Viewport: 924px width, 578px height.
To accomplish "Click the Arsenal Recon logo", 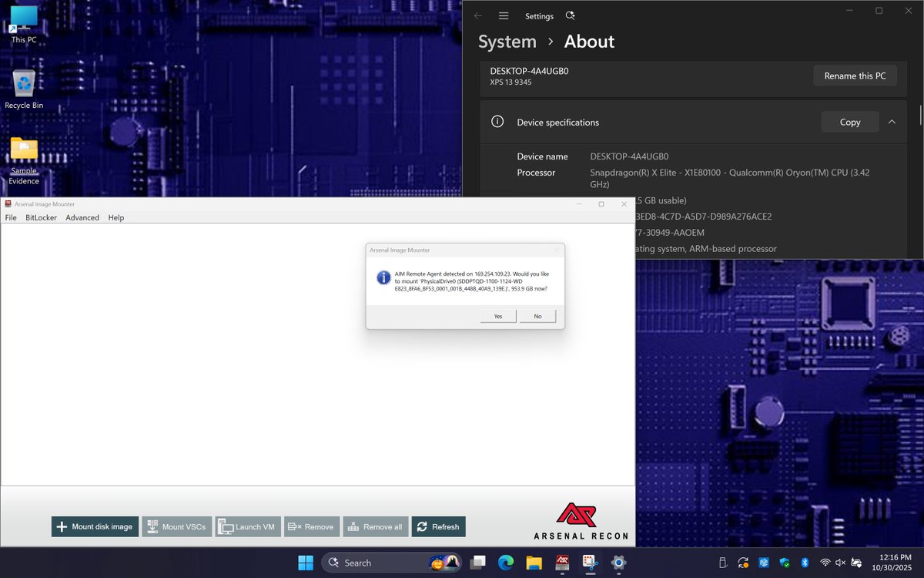I will point(581,521).
